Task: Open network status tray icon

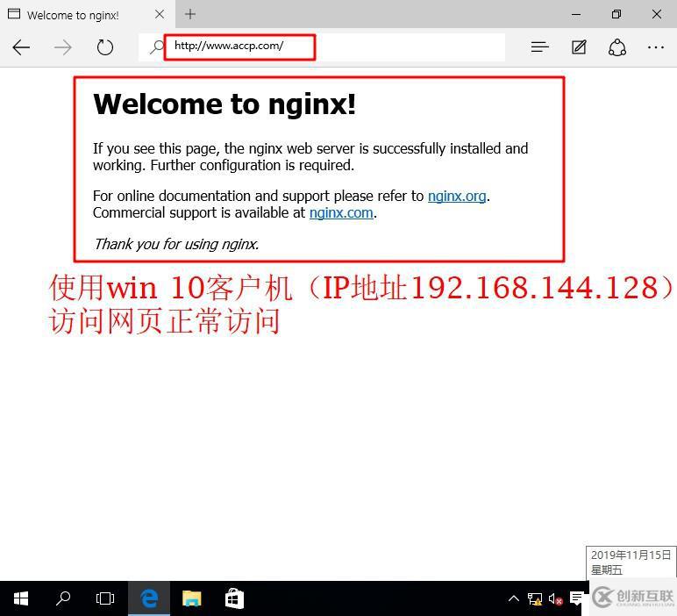Action: tap(535, 599)
